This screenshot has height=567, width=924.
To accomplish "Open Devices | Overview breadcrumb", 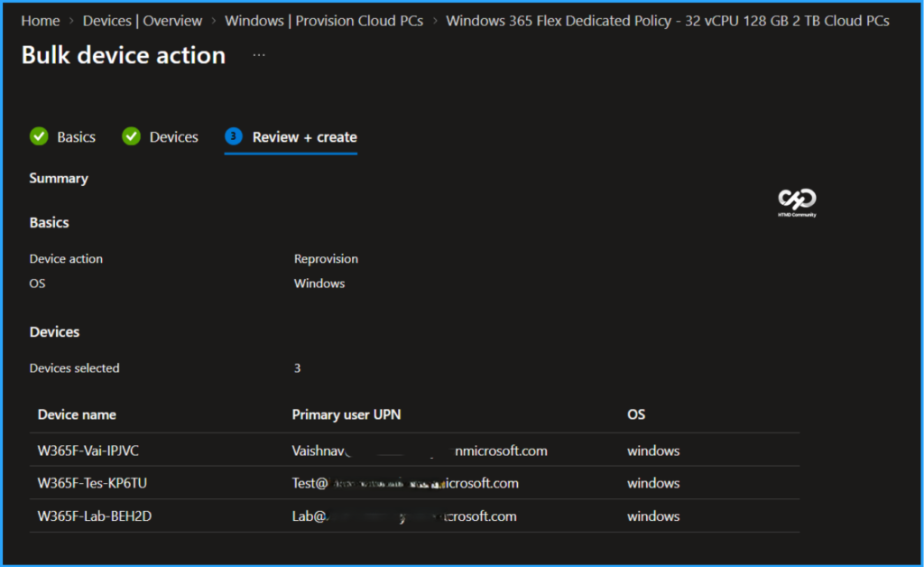I will pos(142,21).
